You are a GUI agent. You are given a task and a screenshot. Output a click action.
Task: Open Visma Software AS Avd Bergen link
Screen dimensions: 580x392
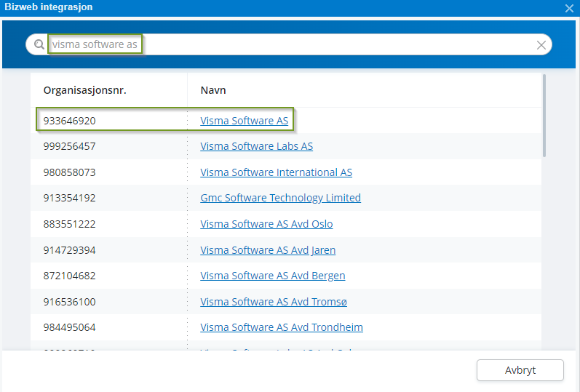(273, 276)
